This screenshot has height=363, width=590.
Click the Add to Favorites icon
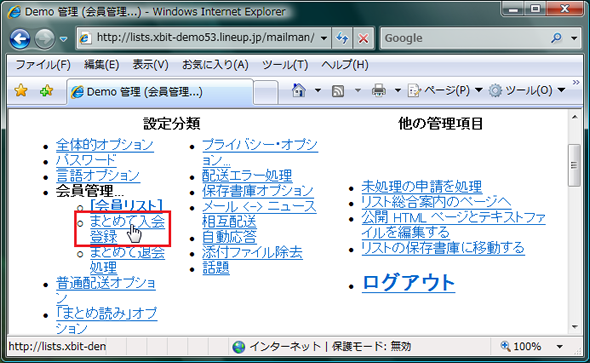[x=47, y=91]
